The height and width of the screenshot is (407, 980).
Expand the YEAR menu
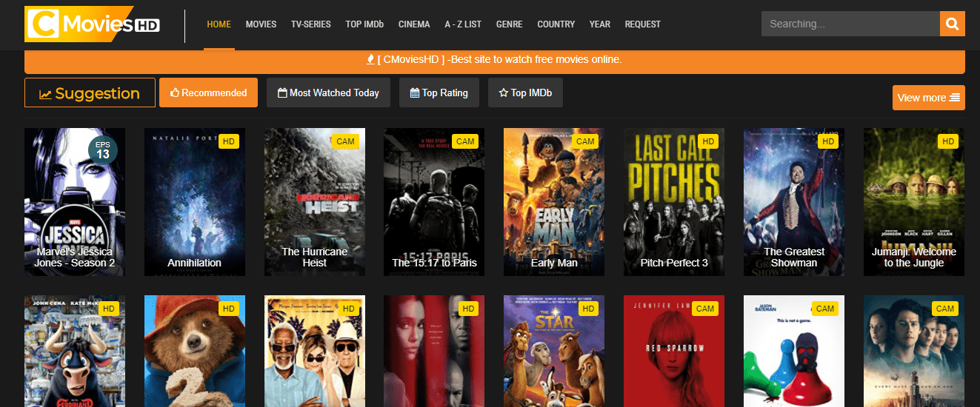600,24
